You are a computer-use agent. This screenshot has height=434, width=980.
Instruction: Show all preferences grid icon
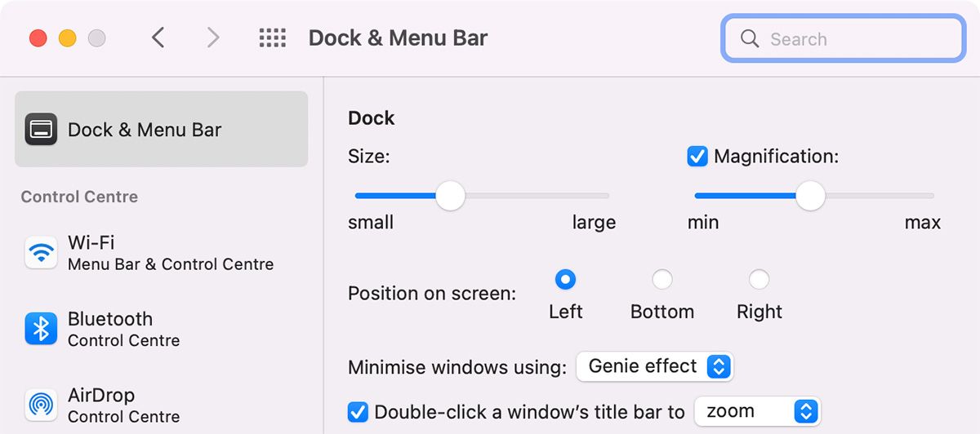(272, 38)
